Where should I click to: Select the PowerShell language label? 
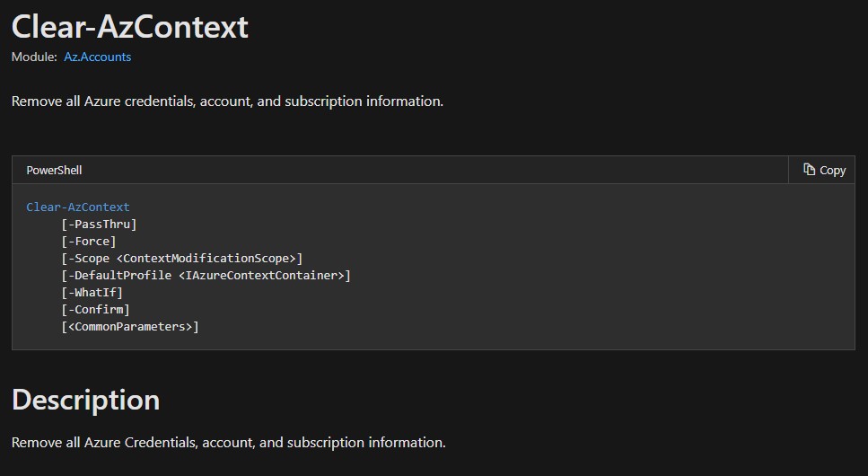pyautogui.click(x=54, y=170)
